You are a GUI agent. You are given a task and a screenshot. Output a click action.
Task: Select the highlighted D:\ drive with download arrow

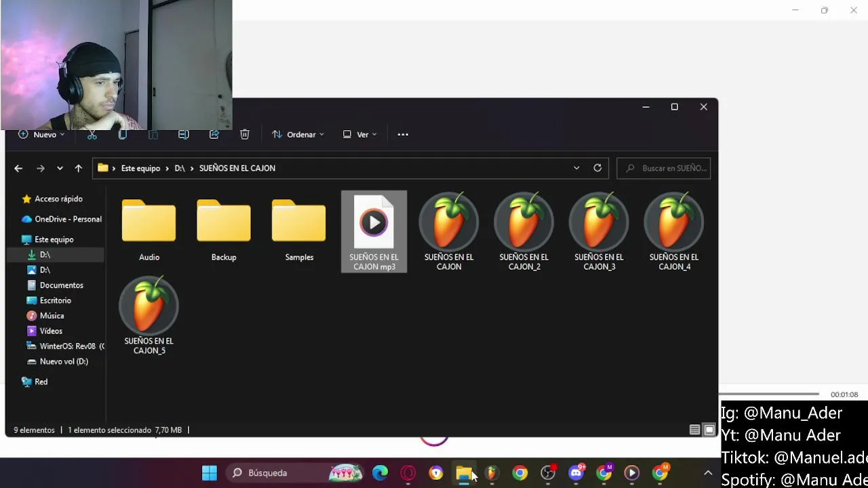[x=56, y=255]
